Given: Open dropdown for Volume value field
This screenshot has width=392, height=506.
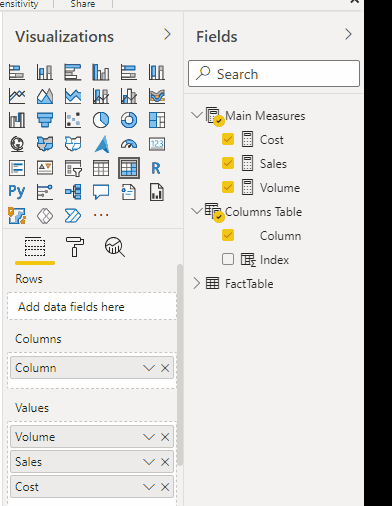Looking at the screenshot, I should [x=149, y=437].
